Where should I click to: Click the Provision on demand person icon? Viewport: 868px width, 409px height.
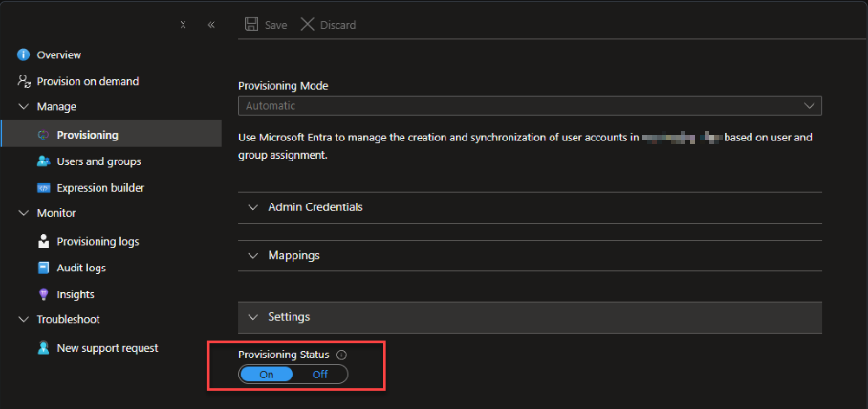tap(24, 81)
